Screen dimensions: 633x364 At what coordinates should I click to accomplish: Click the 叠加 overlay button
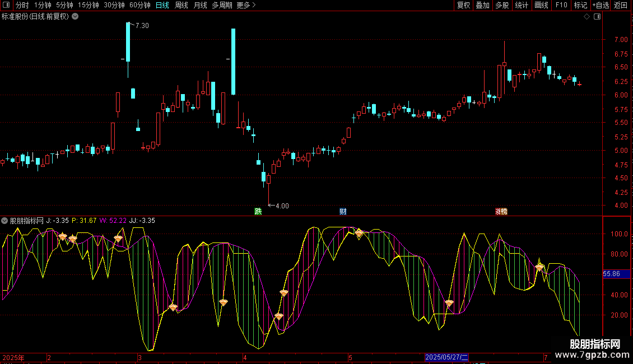pos(482,5)
